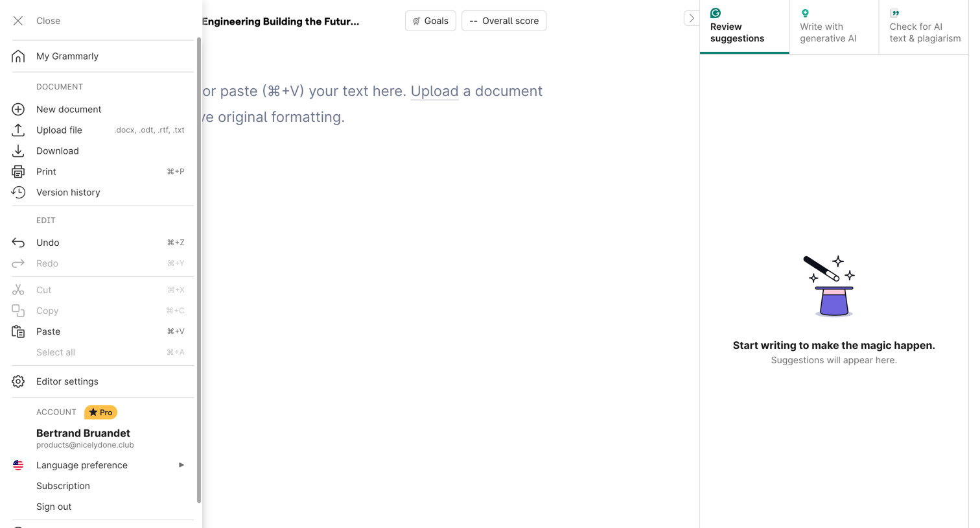
Task: Open Subscription from Account section
Action: (63, 486)
